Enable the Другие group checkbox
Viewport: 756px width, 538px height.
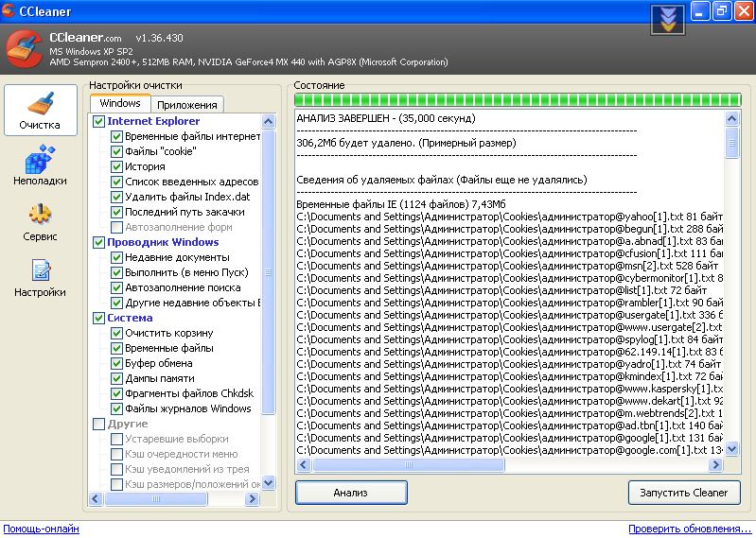click(x=98, y=424)
